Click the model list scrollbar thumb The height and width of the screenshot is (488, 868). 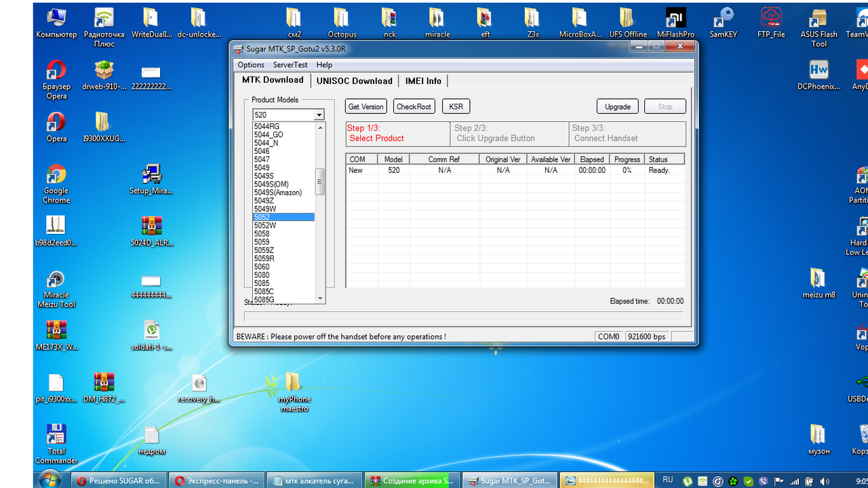tap(320, 182)
